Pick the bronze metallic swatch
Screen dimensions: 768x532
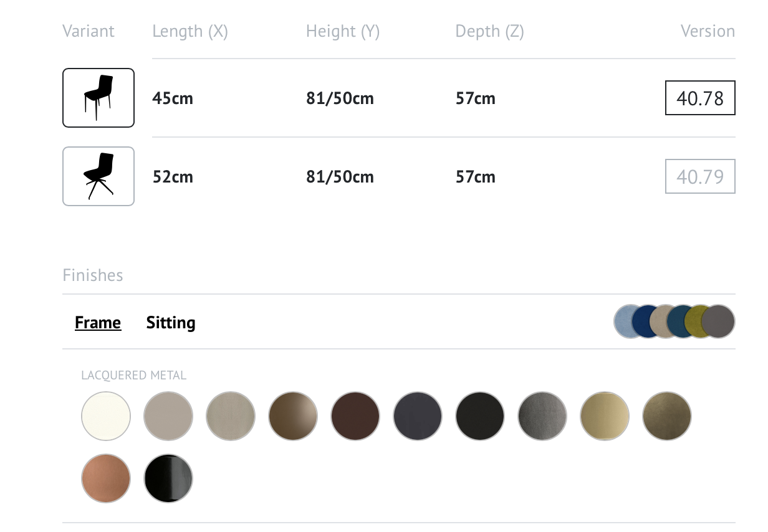coord(293,416)
